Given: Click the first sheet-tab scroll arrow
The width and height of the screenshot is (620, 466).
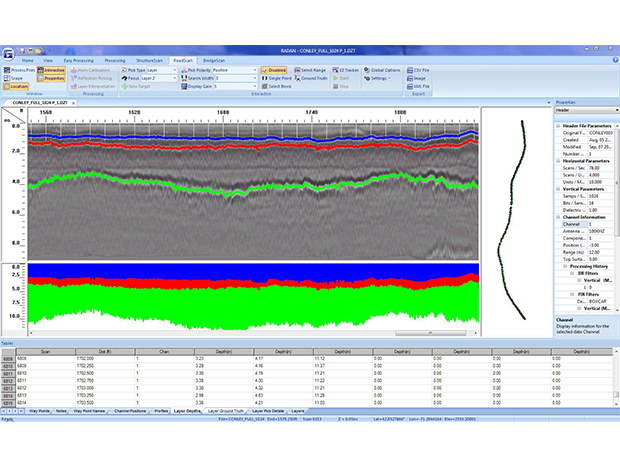Looking at the screenshot, I should tap(4, 411).
